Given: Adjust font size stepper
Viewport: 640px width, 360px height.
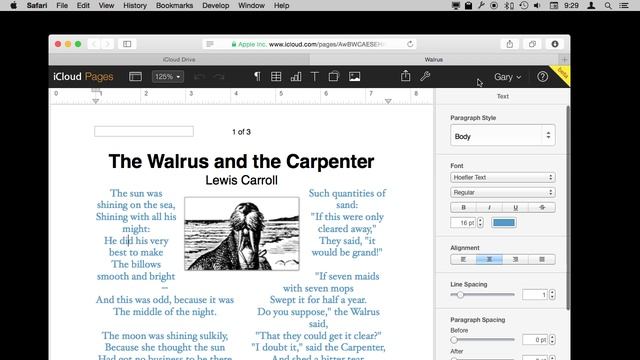Looking at the screenshot, I should pyautogui.click(x=480, y=222).
